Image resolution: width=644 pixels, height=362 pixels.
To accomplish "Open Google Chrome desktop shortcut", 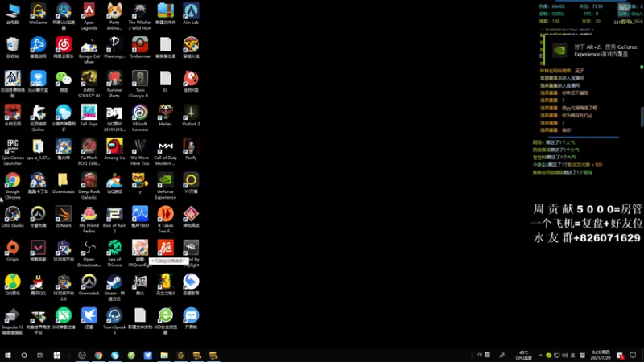I will tap(12, 186).
